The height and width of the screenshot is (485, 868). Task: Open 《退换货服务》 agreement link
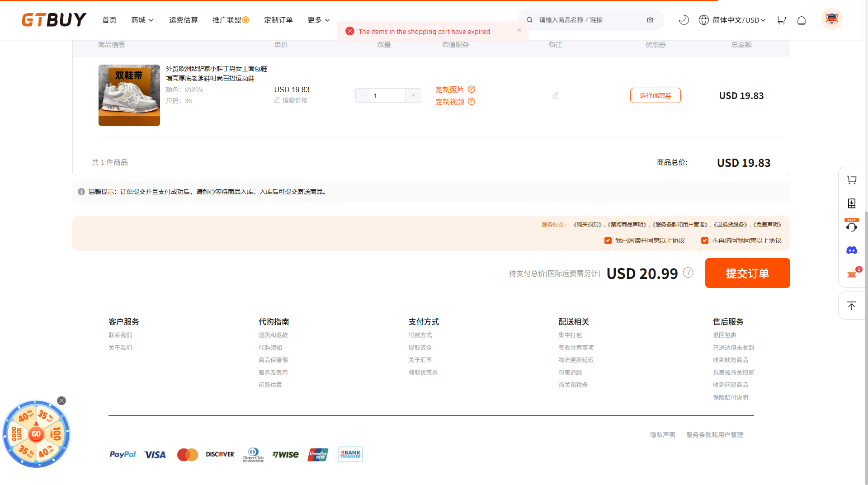coord(731,225)
